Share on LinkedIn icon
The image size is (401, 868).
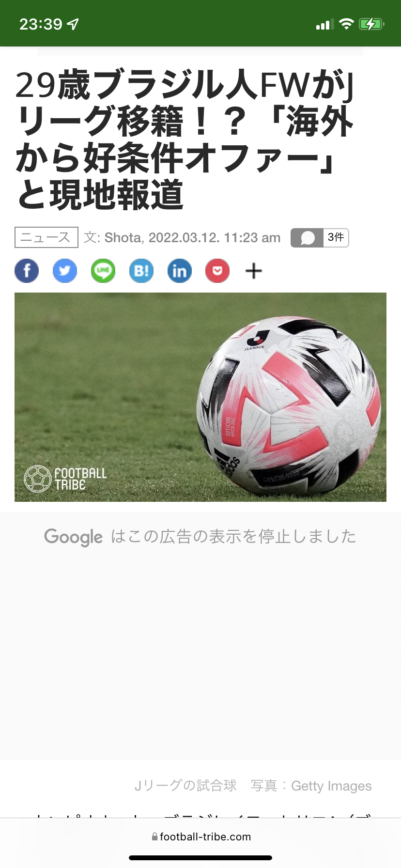coord(180,271)
